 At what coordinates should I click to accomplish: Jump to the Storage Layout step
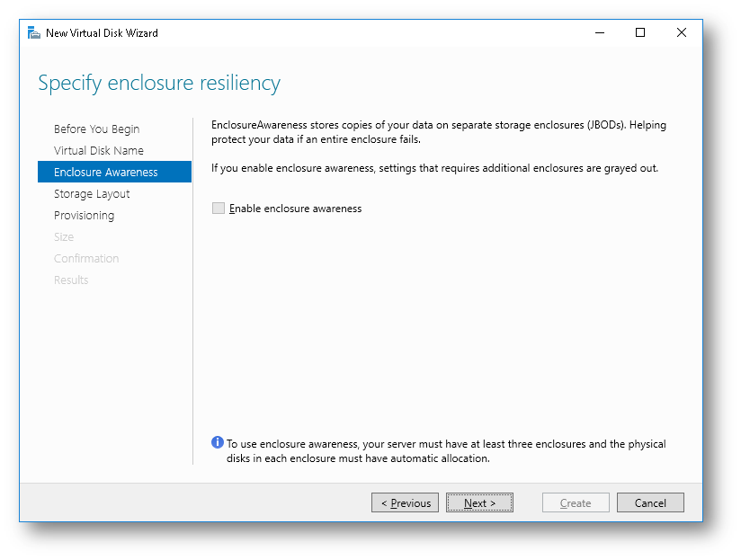point(92,194)
